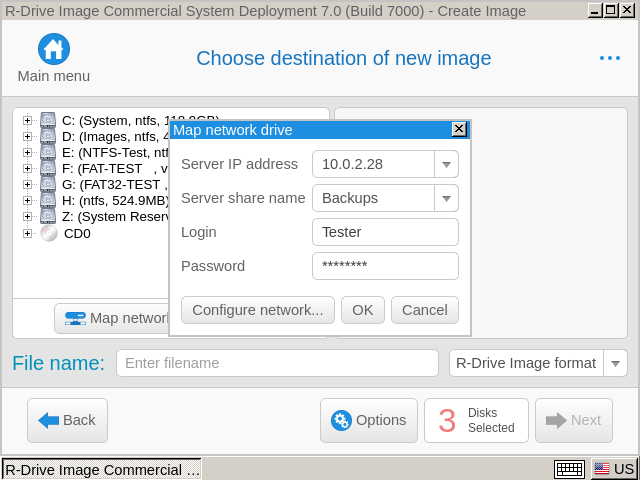Open the three-dots more options menu
The width and height of the screenshot is (640, 480).
pos(610,58)
